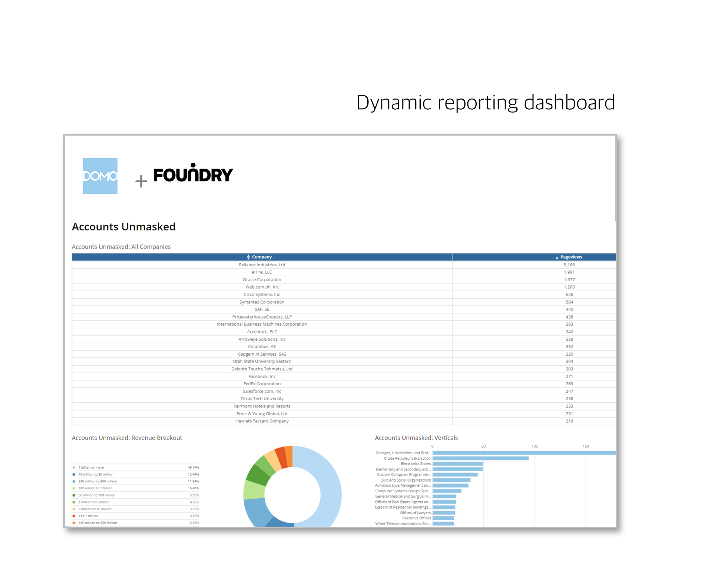
Task: Click Hewlett-Packard Company entry
Action: click(262, 421)
